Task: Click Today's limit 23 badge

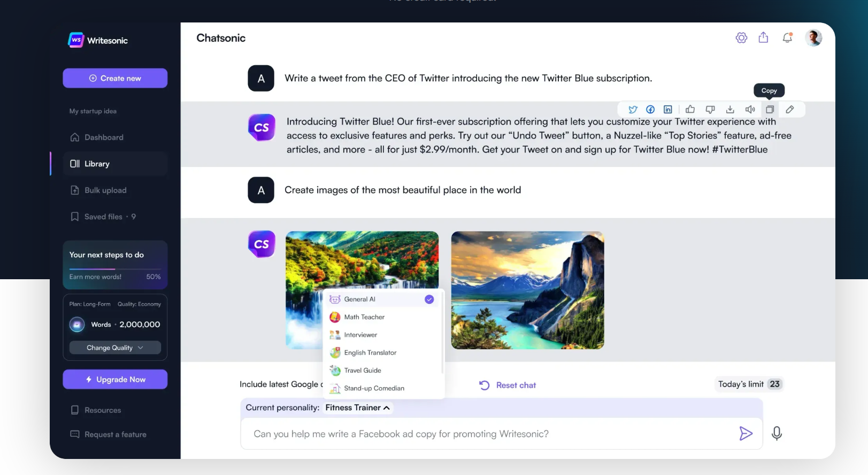Action: (x=749, y=384)
